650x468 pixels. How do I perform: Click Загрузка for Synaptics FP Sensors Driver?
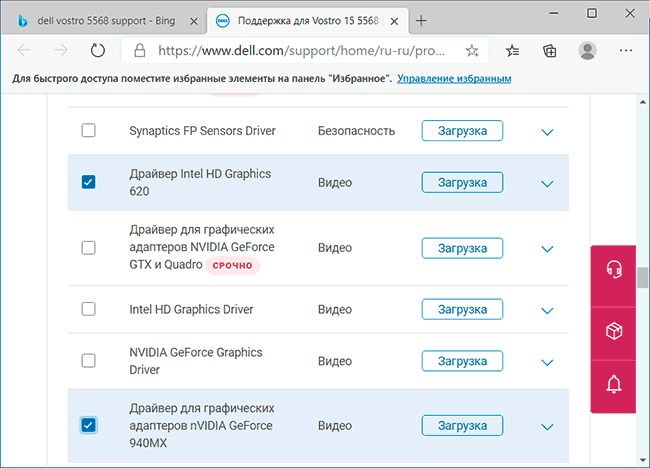[x=462, y=131]
